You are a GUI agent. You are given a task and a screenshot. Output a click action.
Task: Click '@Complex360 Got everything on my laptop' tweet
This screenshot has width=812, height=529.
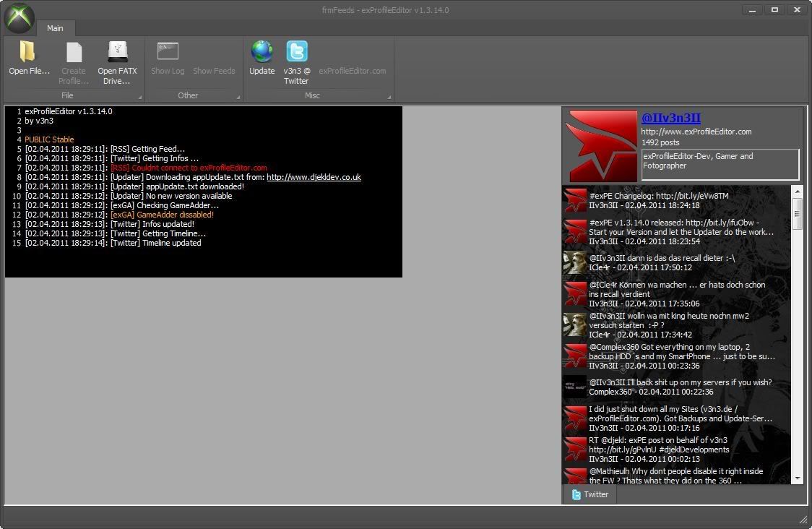pyautogui.click(x=682, y=352)
